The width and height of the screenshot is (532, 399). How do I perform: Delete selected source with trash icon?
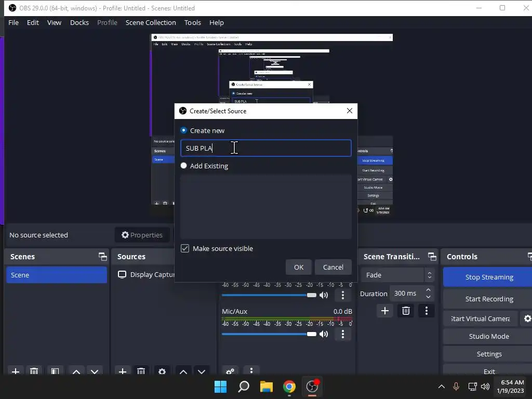141,371
